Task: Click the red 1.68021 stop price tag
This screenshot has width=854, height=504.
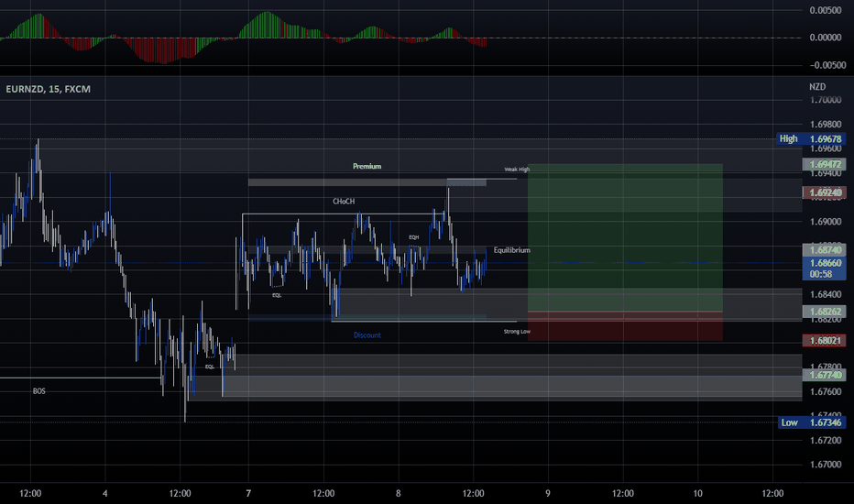Action: coord(824,341)
